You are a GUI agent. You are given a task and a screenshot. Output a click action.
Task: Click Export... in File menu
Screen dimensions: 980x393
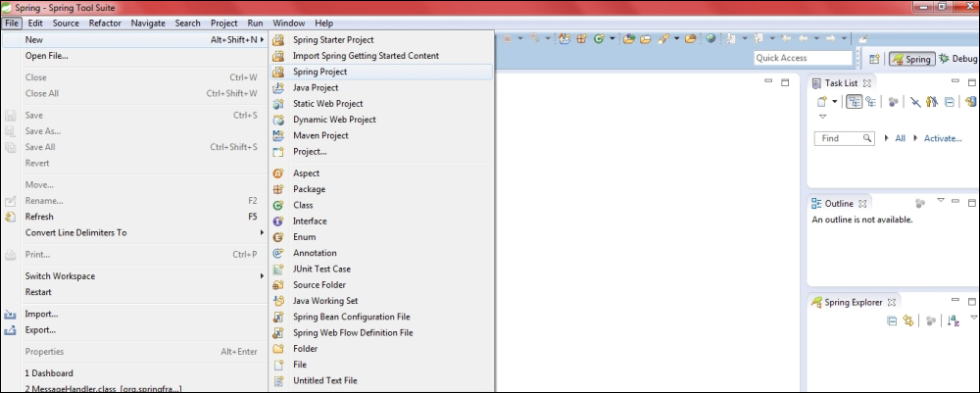click(134, 330)
